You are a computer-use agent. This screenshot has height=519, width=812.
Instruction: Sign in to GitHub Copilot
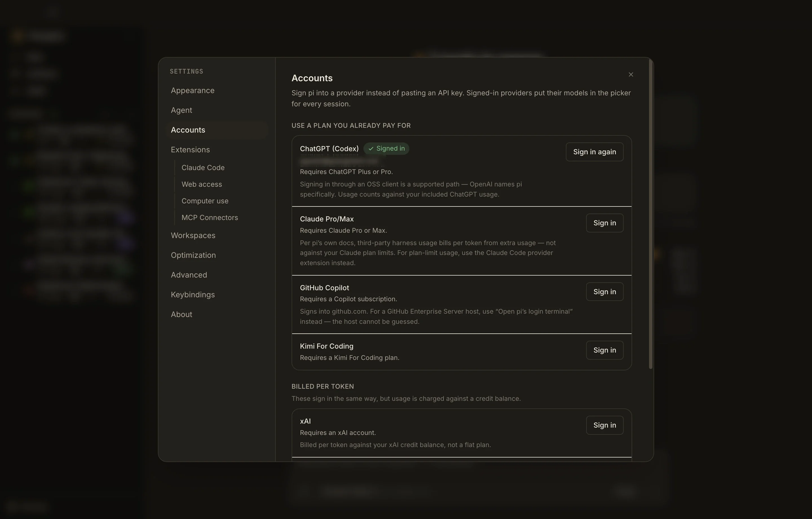tap(604, 292)
